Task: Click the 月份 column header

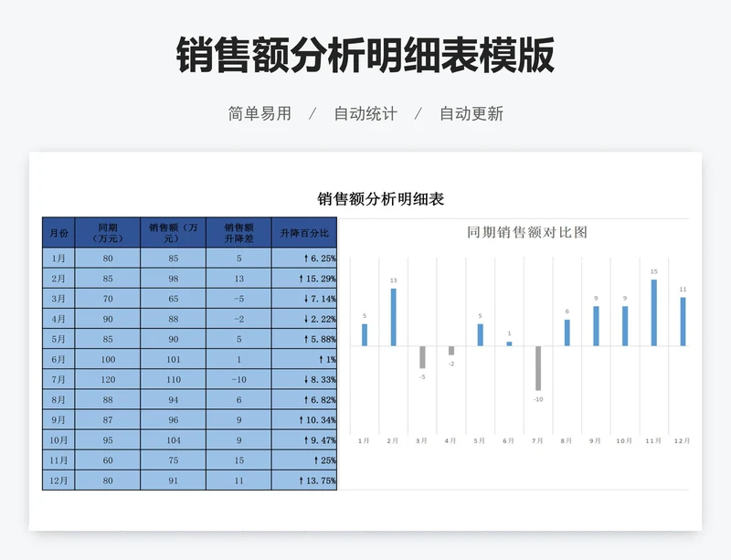Action: (58, 233)
